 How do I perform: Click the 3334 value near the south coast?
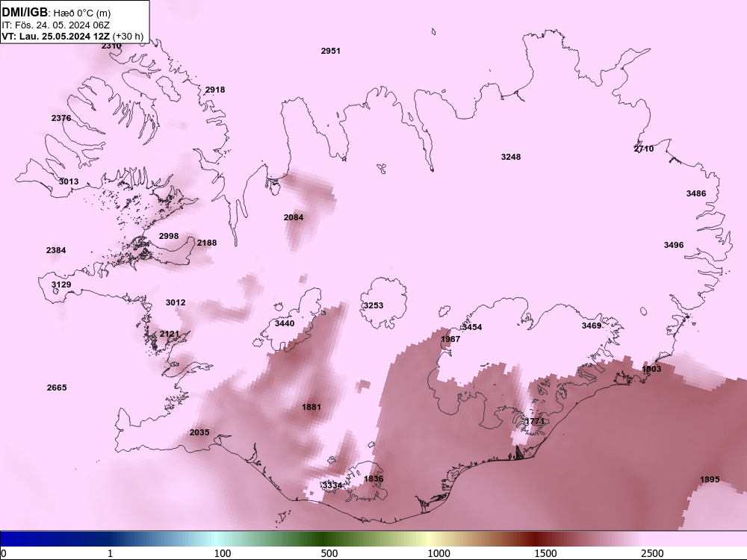pyautogui.click(x=332, y=486)
